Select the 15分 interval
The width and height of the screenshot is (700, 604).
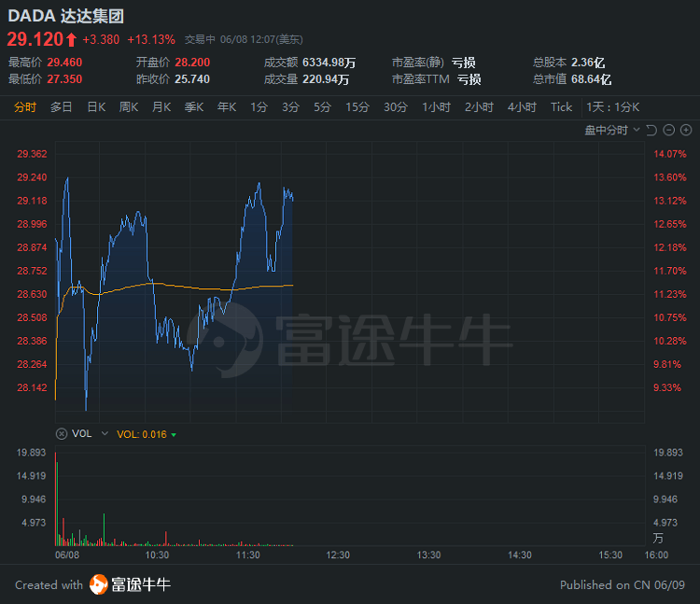pos(357,107)
